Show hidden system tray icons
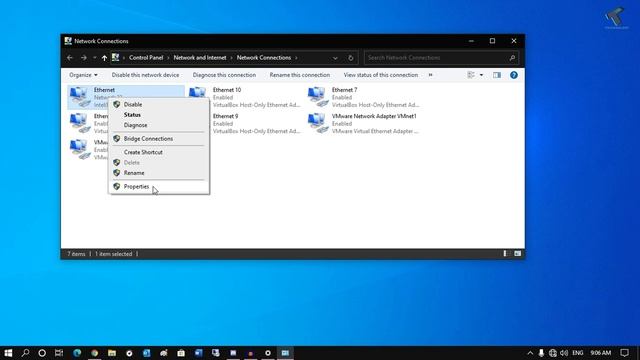 click(x=530, y=353)
